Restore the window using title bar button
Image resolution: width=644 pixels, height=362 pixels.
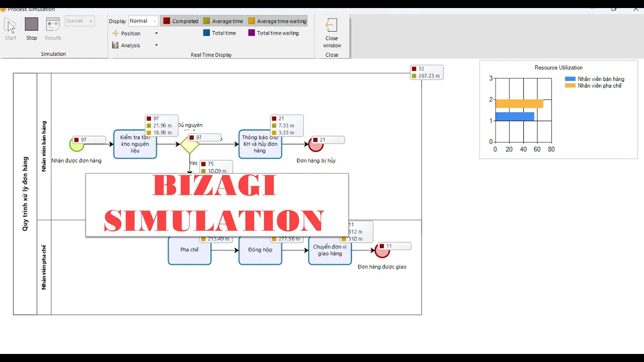(x=614, y=9)
